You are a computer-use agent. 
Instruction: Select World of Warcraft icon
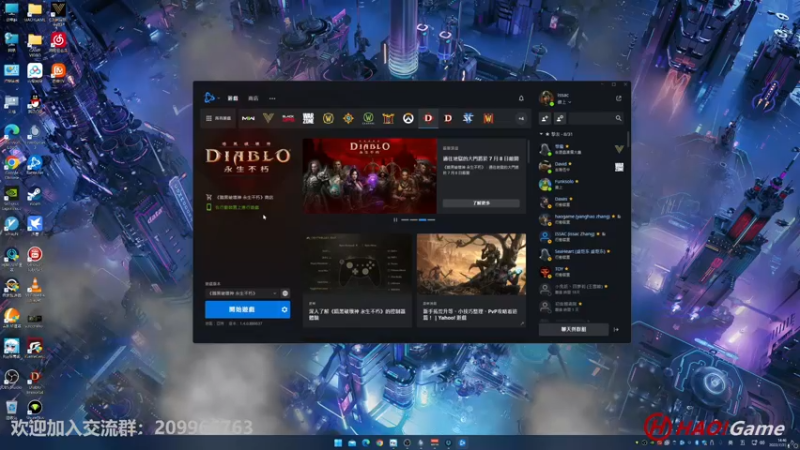click(328, 118)
